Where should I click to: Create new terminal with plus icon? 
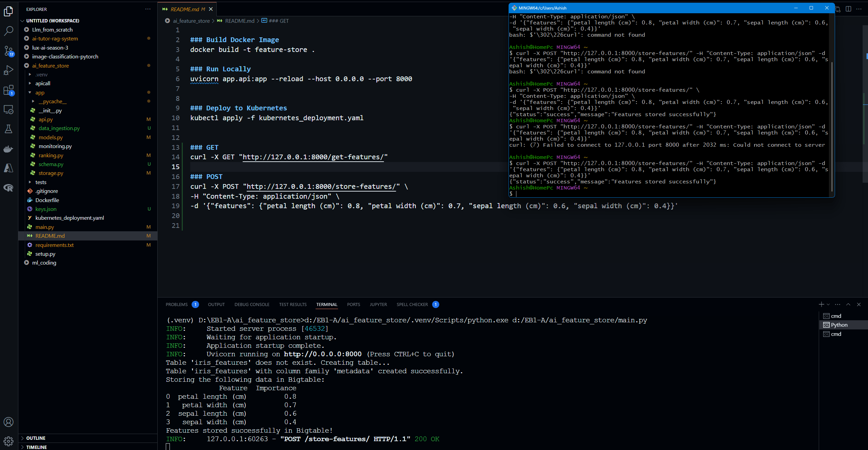click(821, 304)
